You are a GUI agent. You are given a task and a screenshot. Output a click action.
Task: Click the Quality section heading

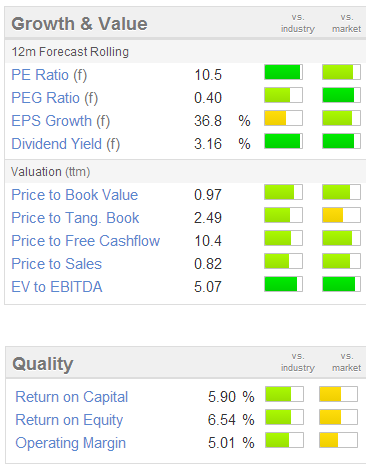[43, 364]
